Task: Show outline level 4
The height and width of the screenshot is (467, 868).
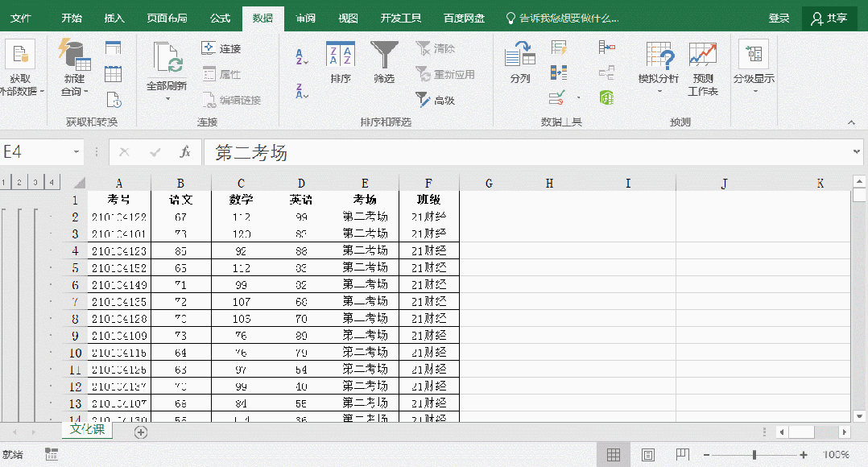Action: click(x=52, y=183)
